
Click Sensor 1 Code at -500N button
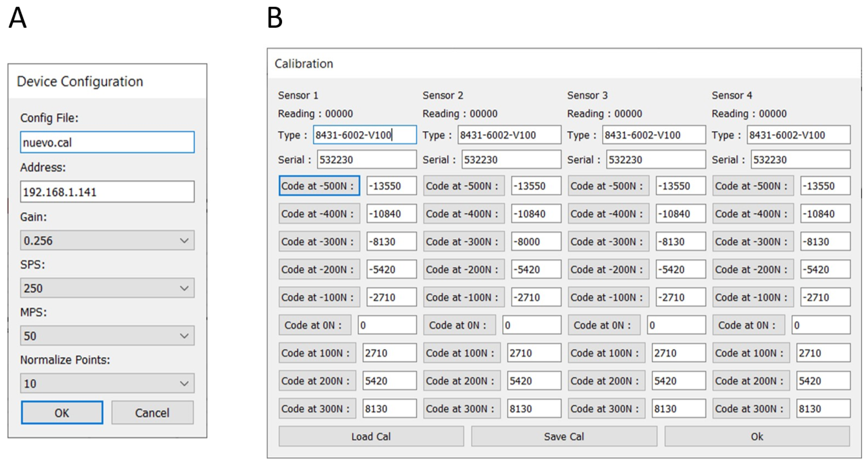point(319,186)
